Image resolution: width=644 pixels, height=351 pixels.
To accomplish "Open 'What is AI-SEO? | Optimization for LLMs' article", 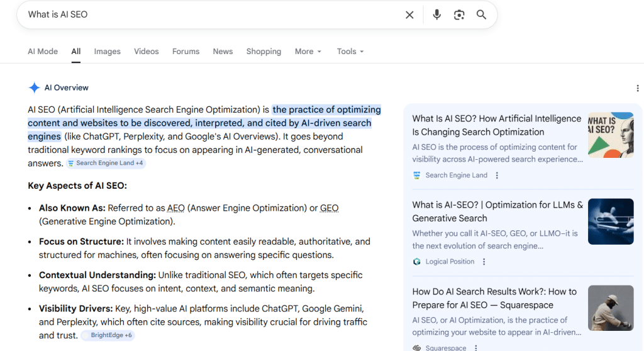I will click(497, 211).
